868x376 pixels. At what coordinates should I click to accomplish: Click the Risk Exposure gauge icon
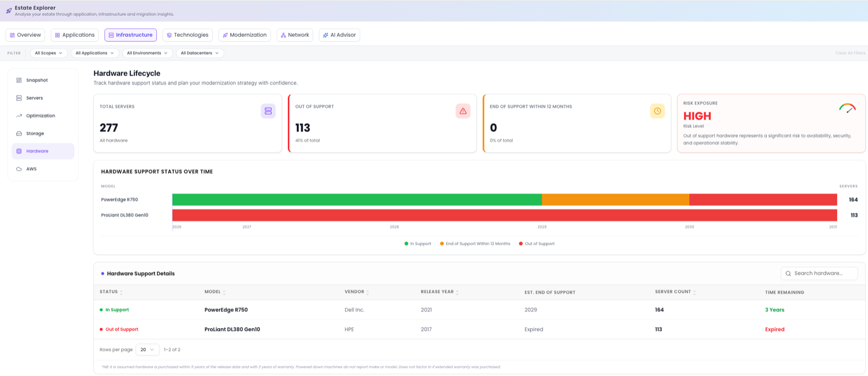click(847, 108)
